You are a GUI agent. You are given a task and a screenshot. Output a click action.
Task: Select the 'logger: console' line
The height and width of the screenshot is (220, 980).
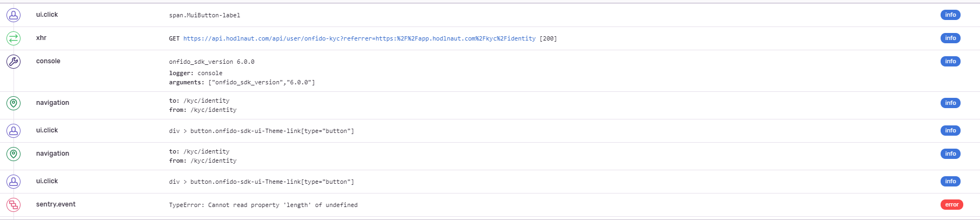pyautogui.click(x=195, y=73)
